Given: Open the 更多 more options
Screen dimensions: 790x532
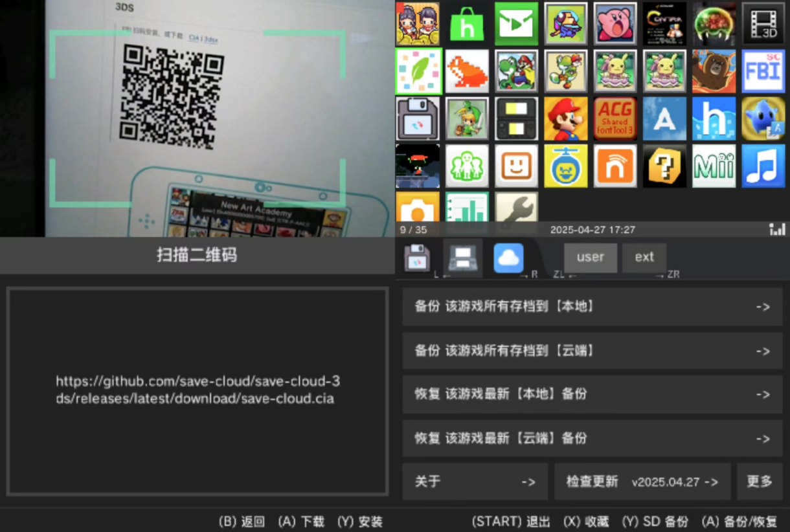Looking at the screenshot, I should tap(760, 482).
